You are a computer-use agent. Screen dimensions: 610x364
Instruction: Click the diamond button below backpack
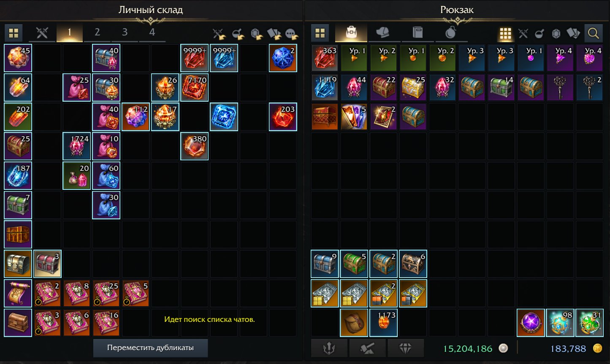[405, 348]
